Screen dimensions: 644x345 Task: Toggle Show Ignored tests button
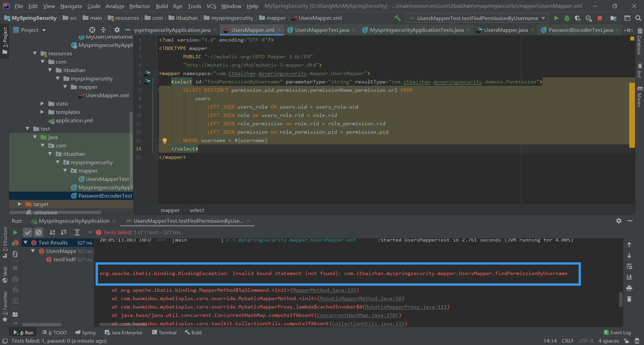tap(39, 232)
